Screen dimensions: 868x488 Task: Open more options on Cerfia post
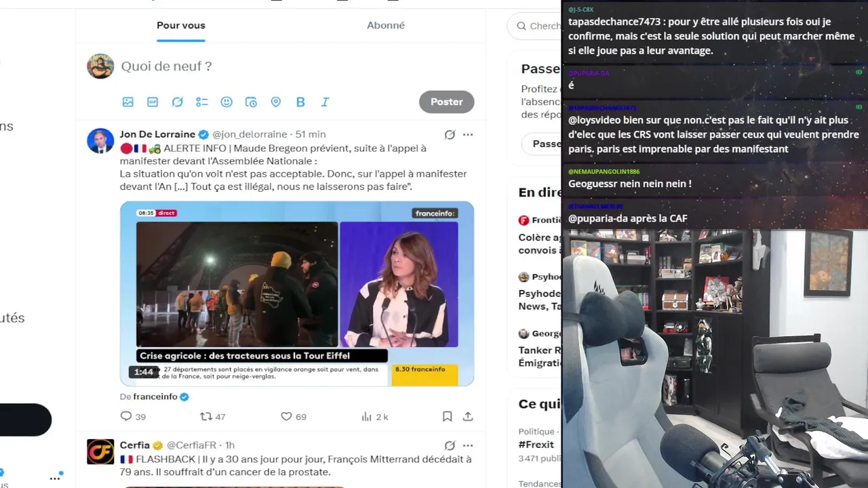(x=468, y=445)
